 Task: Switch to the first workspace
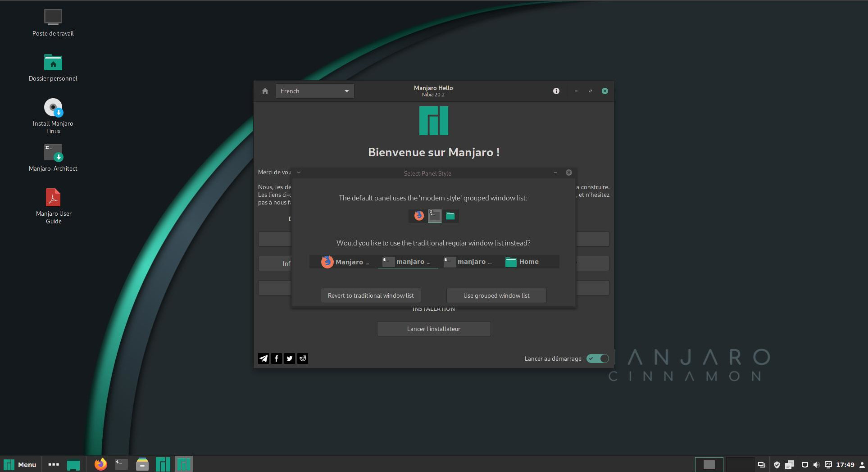click(x=709, y=465)
